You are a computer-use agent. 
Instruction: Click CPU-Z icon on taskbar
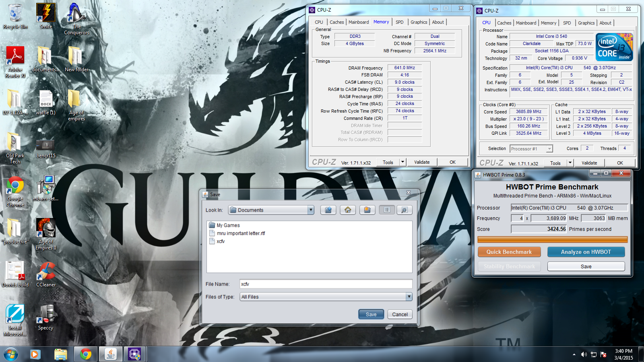tap(135, 354)
